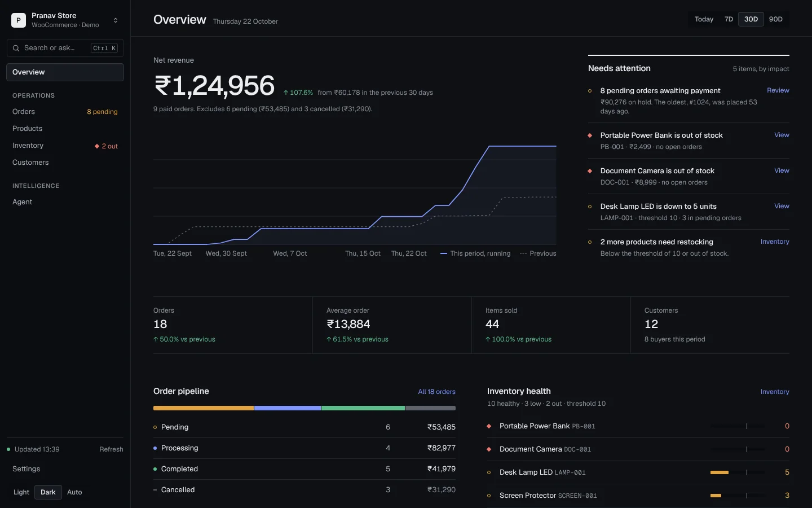Click circle icon of Desk Lamp LED LAMP-001 row
Image resolution: width=812 pixels, height=508 pixels.
tap(489, 472)
